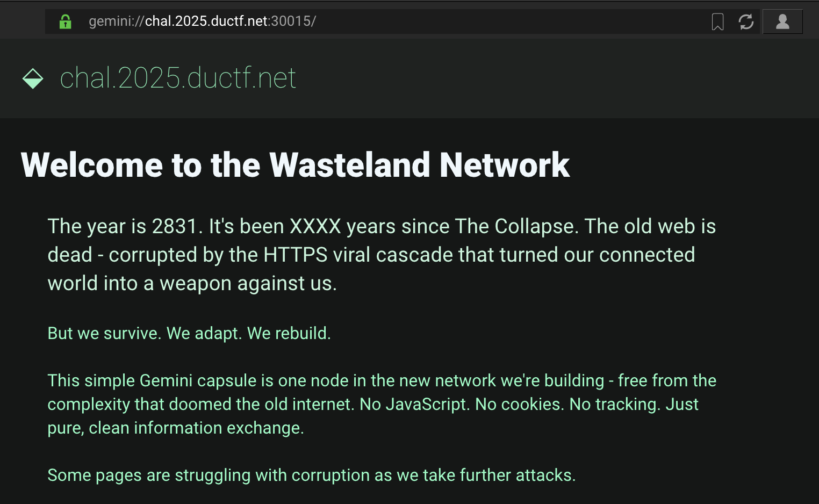The width and height of the screenshot is (819, 504).
Task: Click "XXXX" in the first paragraph
Action: (x=315, y=226)
